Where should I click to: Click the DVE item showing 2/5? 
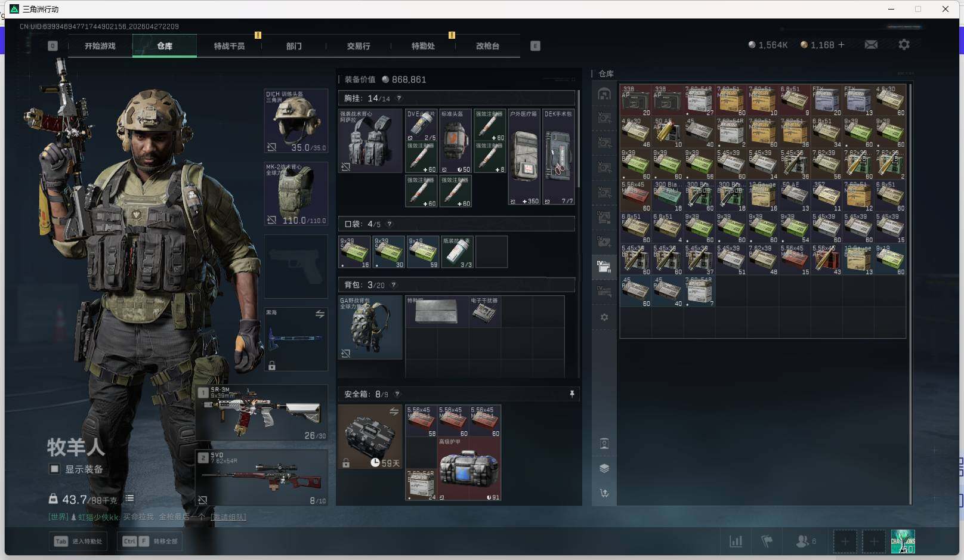click(421, 125)
